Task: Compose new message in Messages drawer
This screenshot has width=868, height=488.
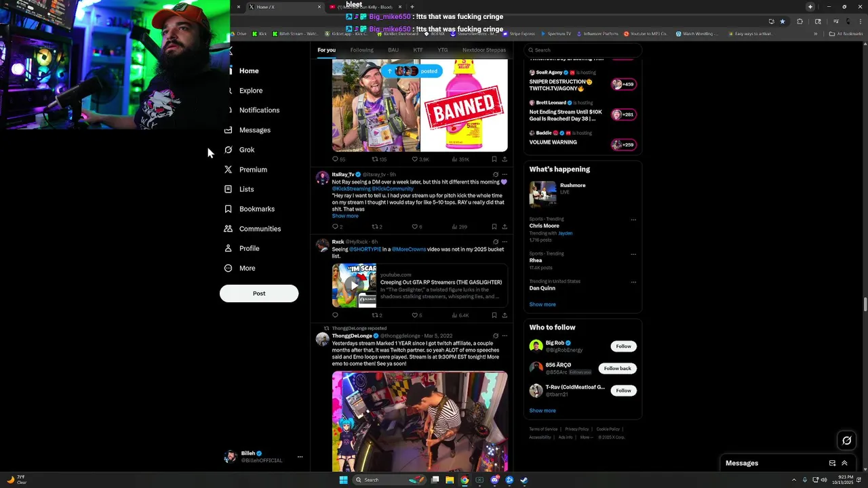Action: (x=832, y=463)
